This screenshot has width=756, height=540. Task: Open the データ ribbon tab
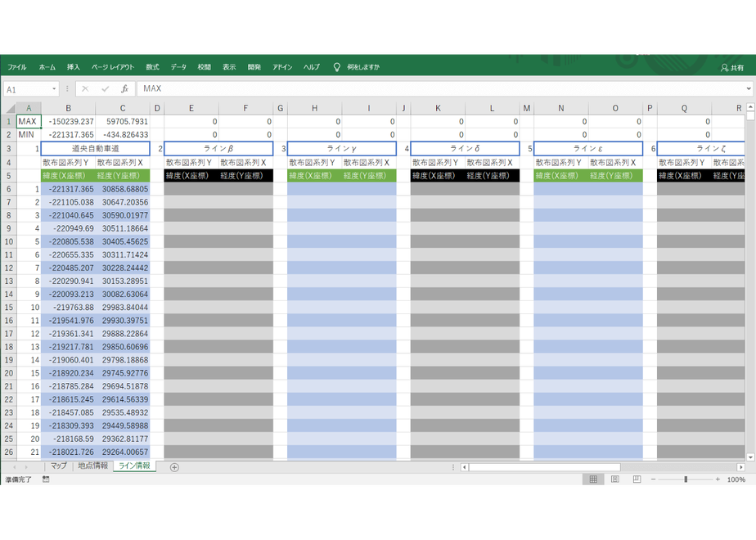coord(178,67)
